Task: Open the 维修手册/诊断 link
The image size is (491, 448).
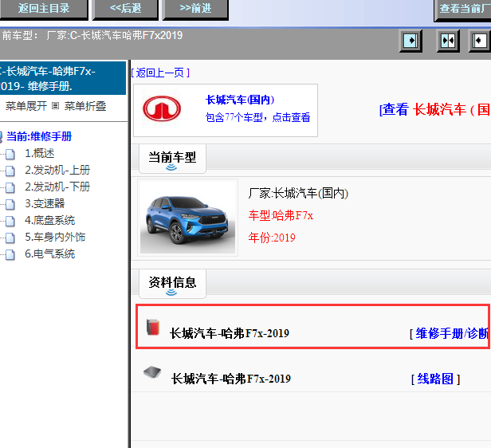Action: tap(450, 334)
